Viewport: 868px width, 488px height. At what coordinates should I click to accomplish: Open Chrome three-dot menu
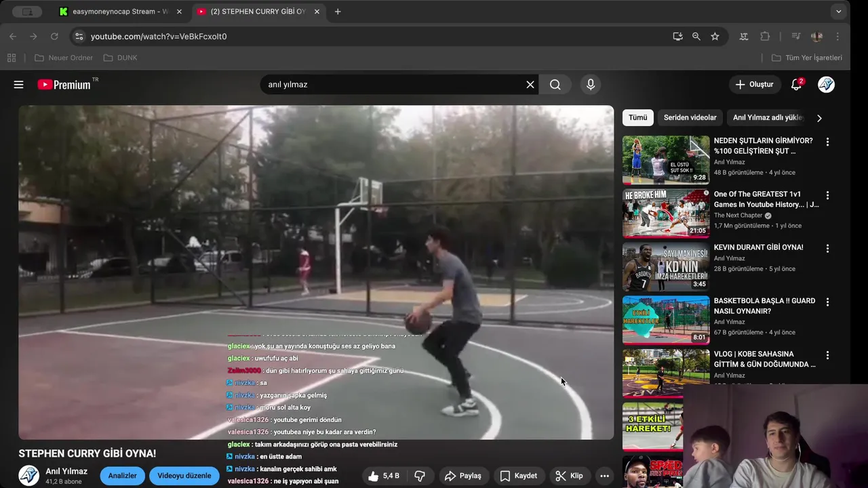837,37
